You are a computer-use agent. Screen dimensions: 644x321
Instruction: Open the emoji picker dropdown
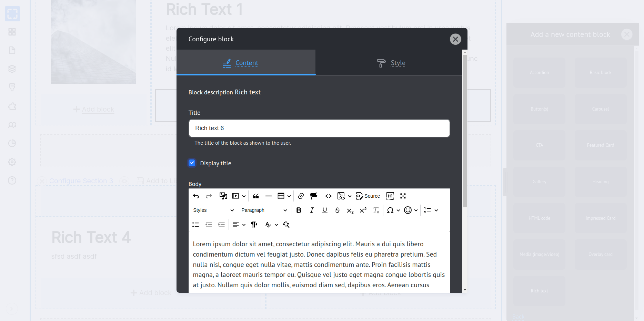click(x=411, y=210)
